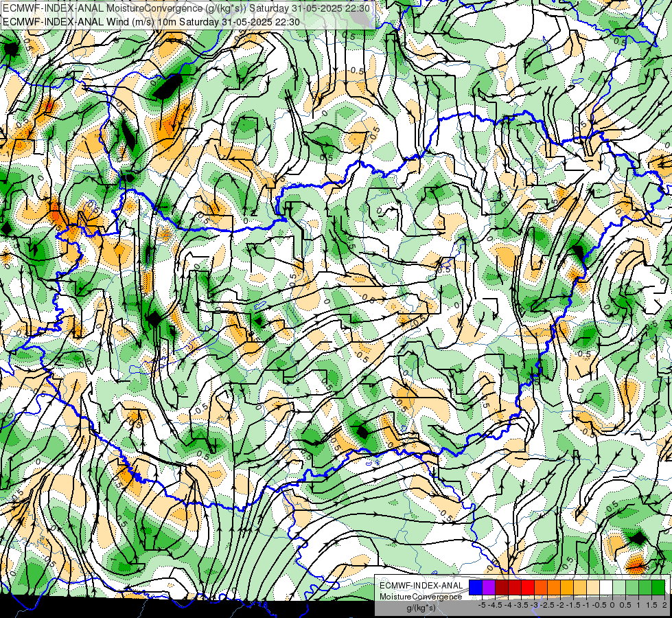Click 'MoistureConvergence' label in the legend box
672x618 pixels.
(x=421, y=597)
